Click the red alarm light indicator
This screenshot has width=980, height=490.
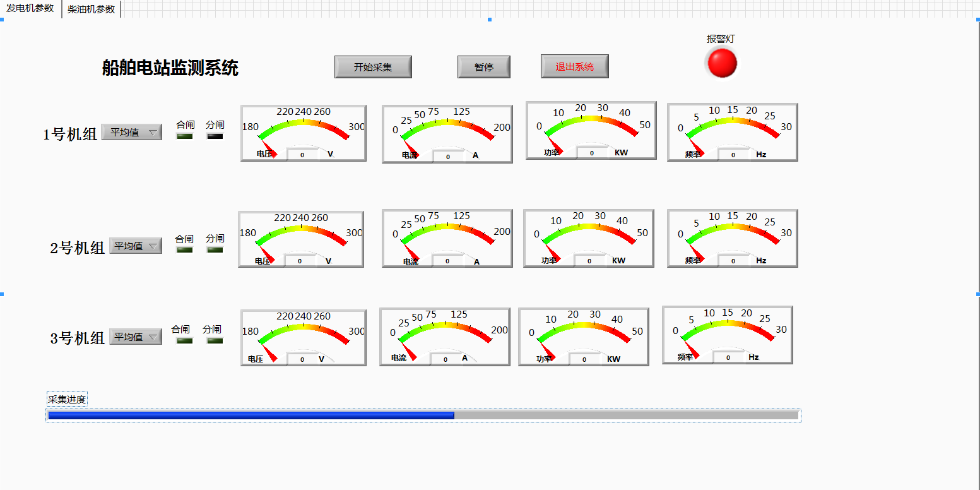(x=721, y=63)
